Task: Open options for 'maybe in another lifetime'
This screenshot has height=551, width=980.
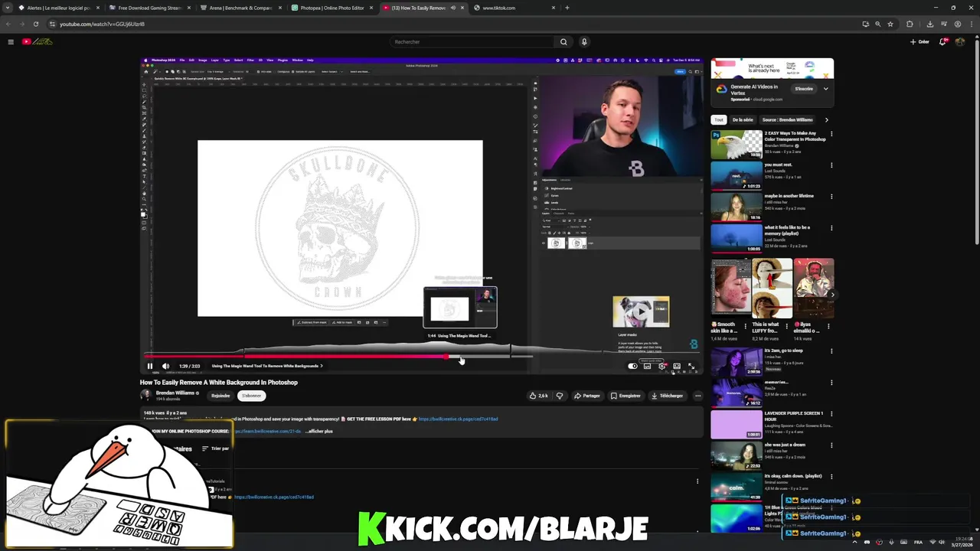Action: [x=831, y=197]
